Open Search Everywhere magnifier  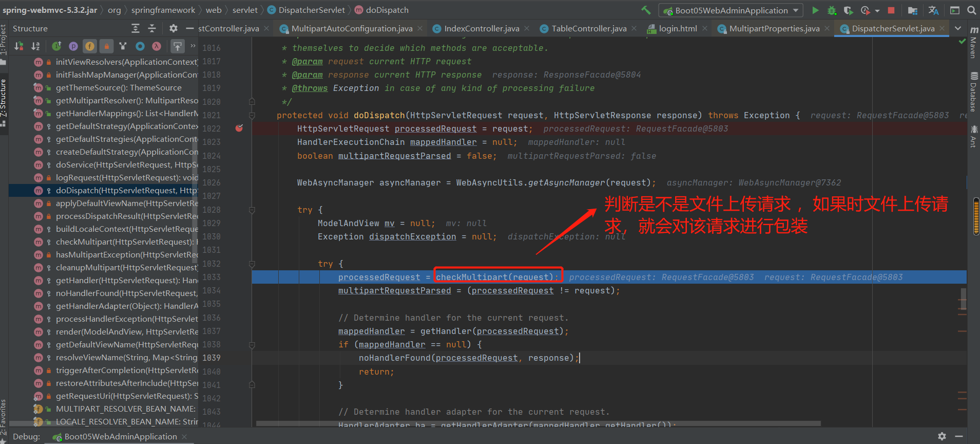(x=972, y=10)
